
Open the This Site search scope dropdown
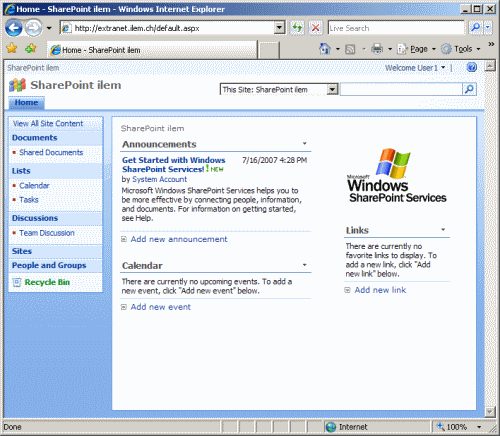point(332,89)
